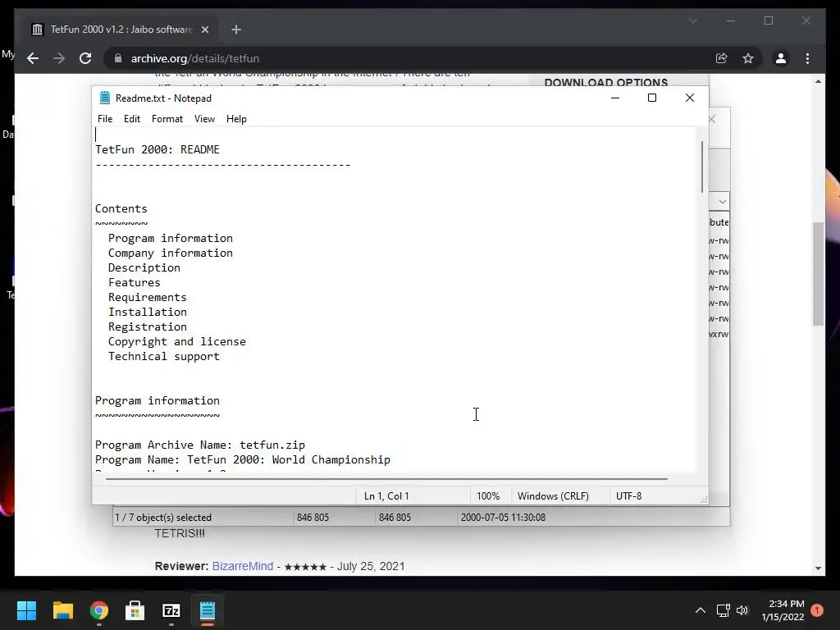The height and width of the screenshot is (630, 840).
Task: Open the volume speaker icon in the tray
Action: pos(742,610)
